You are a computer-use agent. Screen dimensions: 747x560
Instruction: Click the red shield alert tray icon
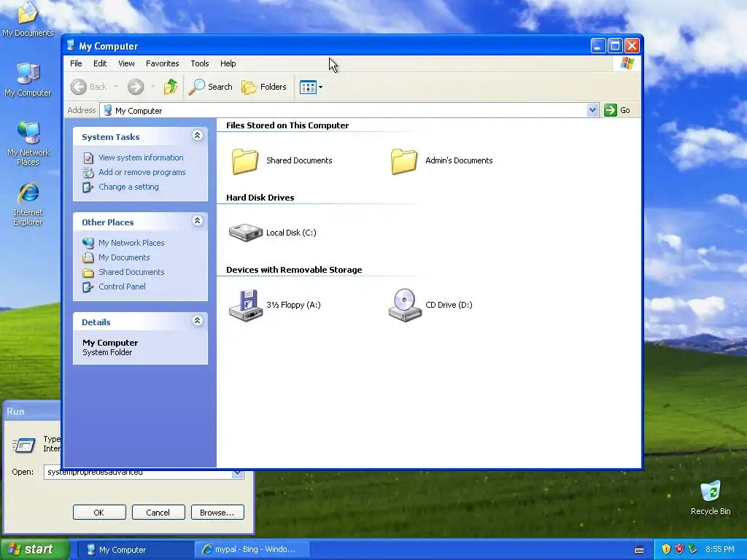tap(679, 549)
